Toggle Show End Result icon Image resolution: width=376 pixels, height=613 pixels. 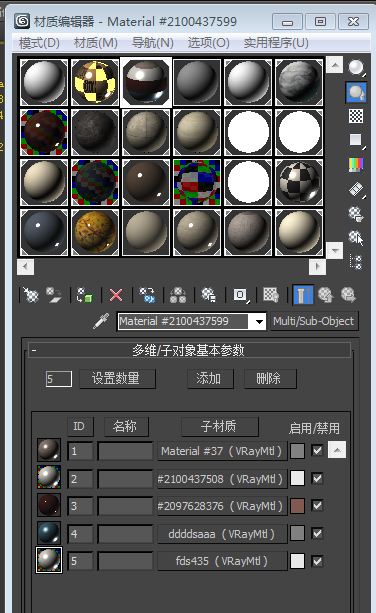303,295
